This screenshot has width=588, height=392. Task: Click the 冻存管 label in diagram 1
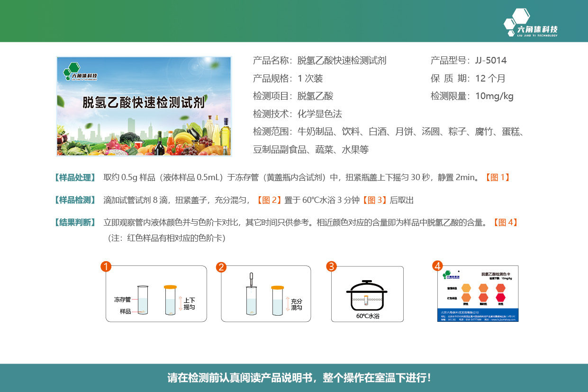122,300
